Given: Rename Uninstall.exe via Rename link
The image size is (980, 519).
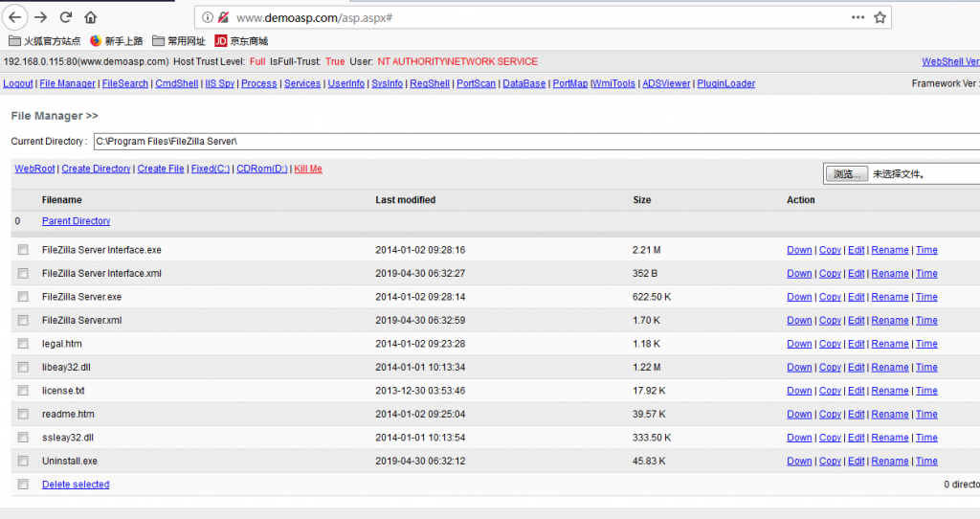Looking at the screenshot, I should tap(890, 461).
